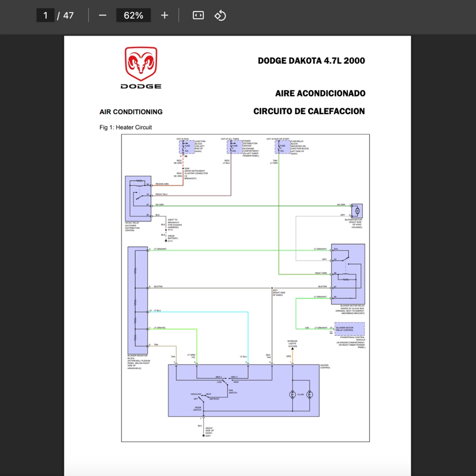The width and height of the screenshot is (476, 476).
Task: Click the 62% zoom level field
Action: pyautogui.click(x=134, y=15)
